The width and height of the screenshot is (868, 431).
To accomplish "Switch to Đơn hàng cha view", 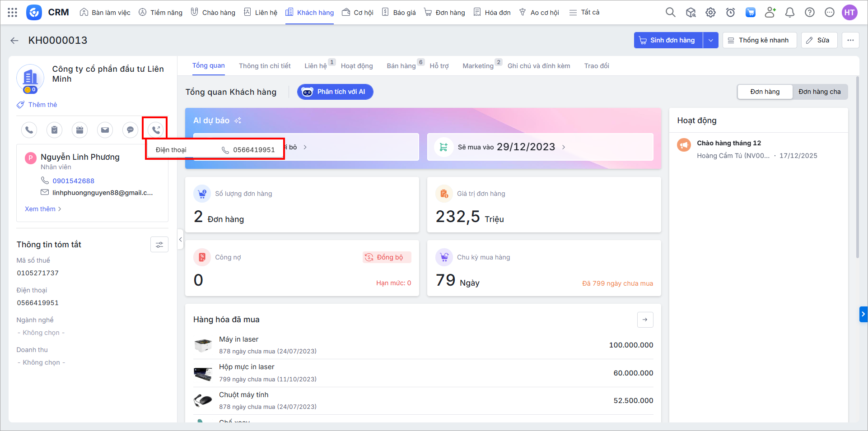I will click(x=819, y=92).
